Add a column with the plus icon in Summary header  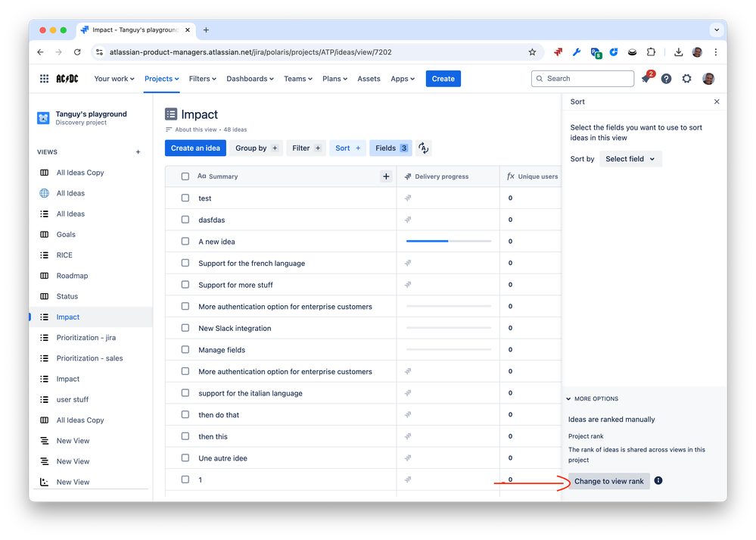386,176
